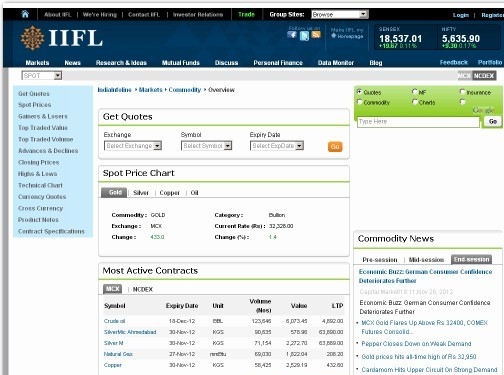Open the Select ExpDate dropdown

pyautogui.click(x=277, y=146)
